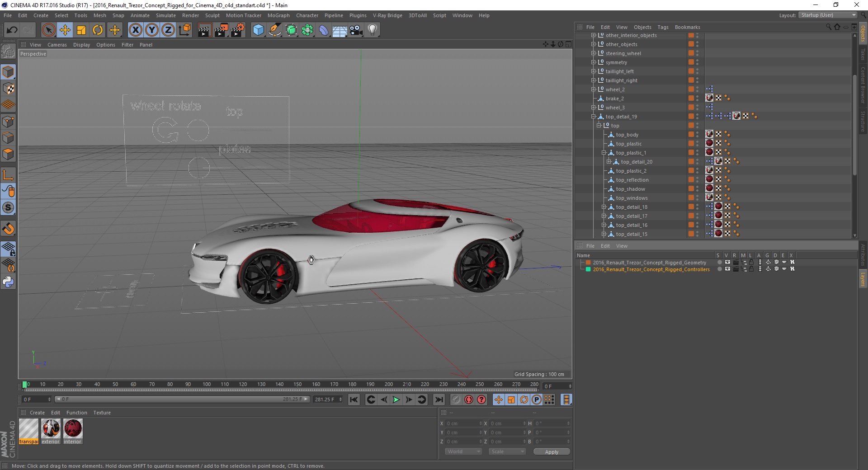Image resolution: width=868 pixels, height=470 pixels.
Task: Open the spline pen tool
Action: [275, 30]
